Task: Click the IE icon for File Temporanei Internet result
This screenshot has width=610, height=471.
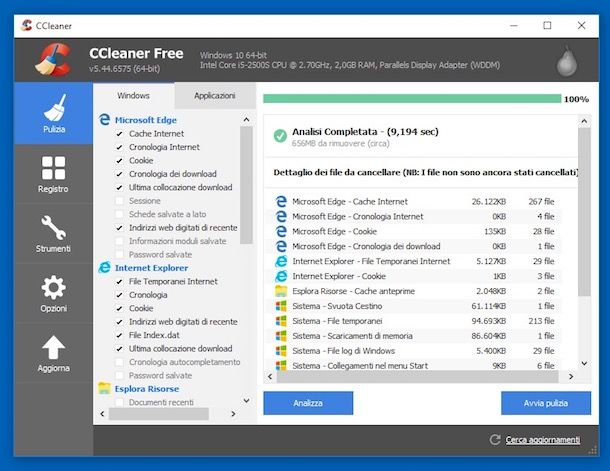Action: [x=281, y=261]
